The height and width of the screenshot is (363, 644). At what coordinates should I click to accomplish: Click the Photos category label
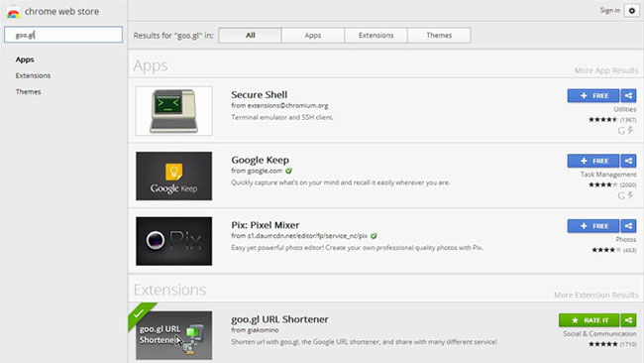click(626, 239)
